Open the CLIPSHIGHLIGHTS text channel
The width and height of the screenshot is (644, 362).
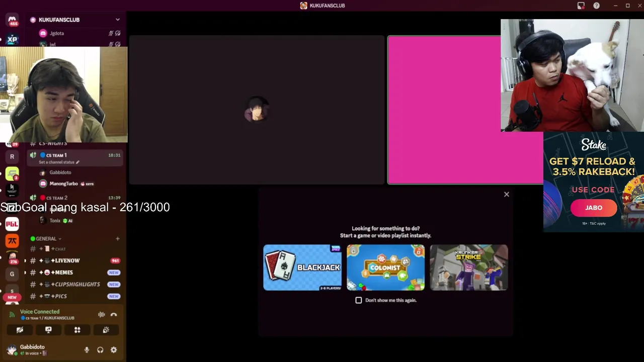tap(75, 285)
